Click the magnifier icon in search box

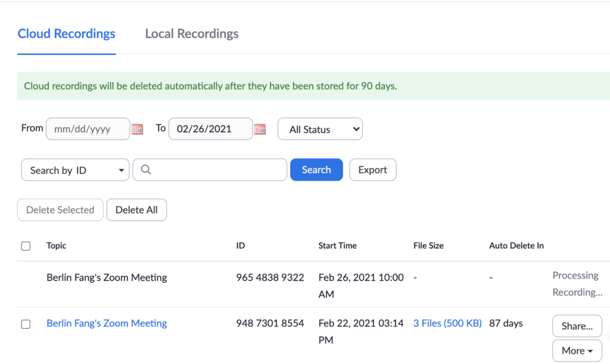(146, 170)
